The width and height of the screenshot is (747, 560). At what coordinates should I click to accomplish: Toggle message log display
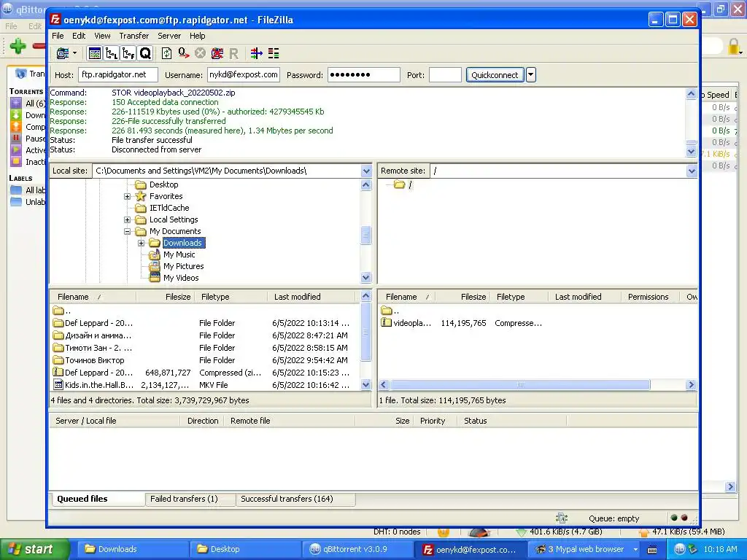click(95, 53)
